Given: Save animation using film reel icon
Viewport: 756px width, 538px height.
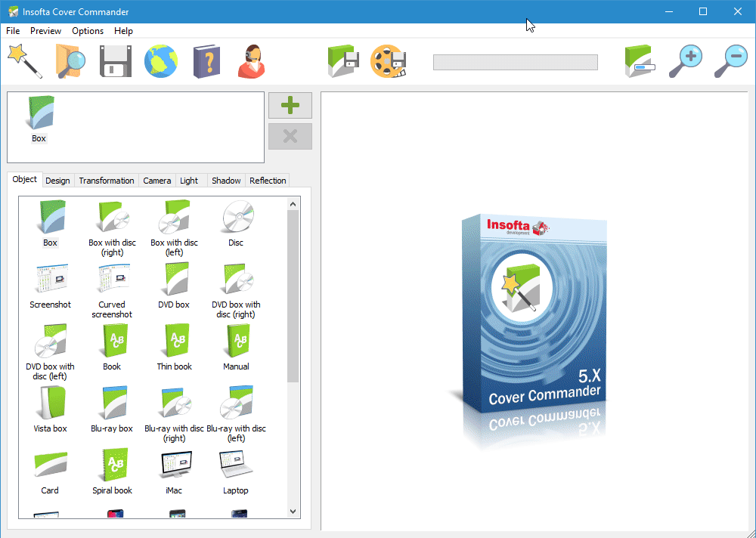Looking at the screenshot, I should coord(389,61).
